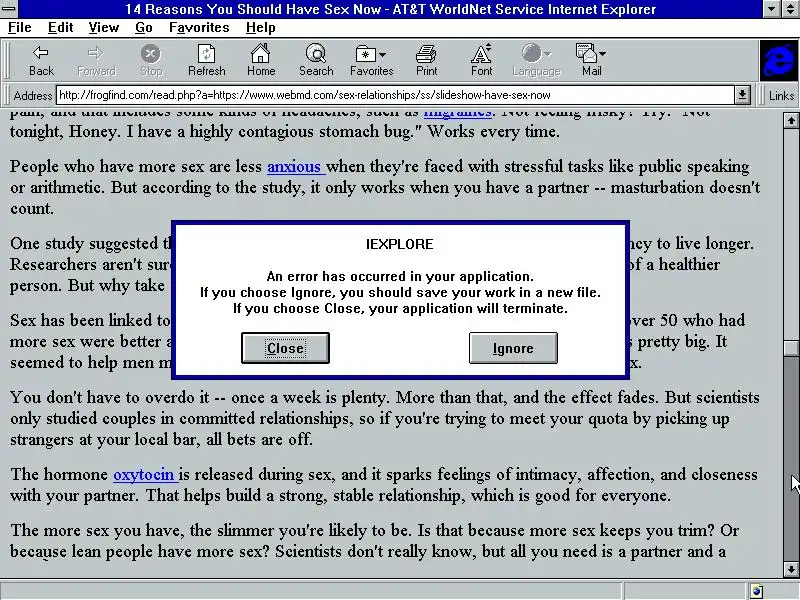Open the window system menu box
This screenshot has width=800, height=600.
pyautogui.click(x=9, y=9)
